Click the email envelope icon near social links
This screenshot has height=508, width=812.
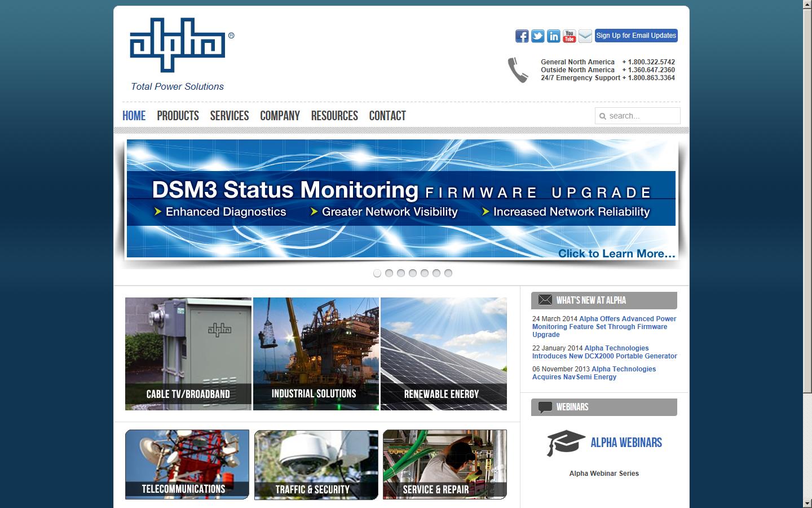coord(585,36)
